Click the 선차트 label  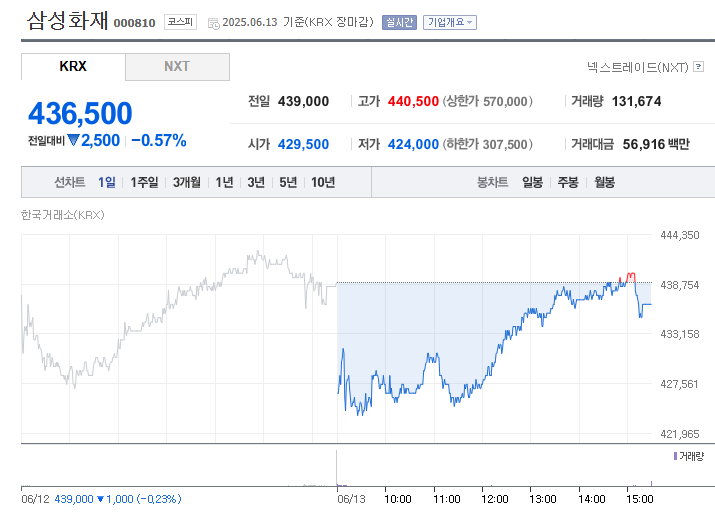[69, 182]
